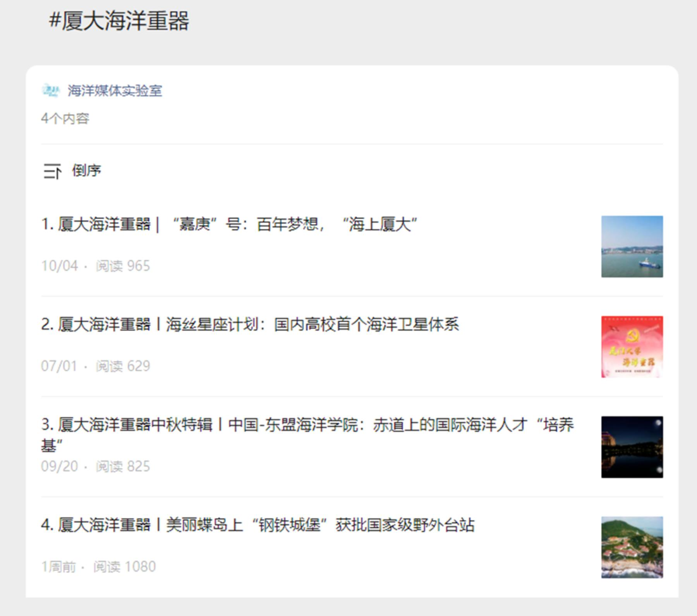Image resolution: width=697 pixels, height=616 pixels.
Task: Open the 海洋媒体实验室 account name link
Action: tap(115, 91)
